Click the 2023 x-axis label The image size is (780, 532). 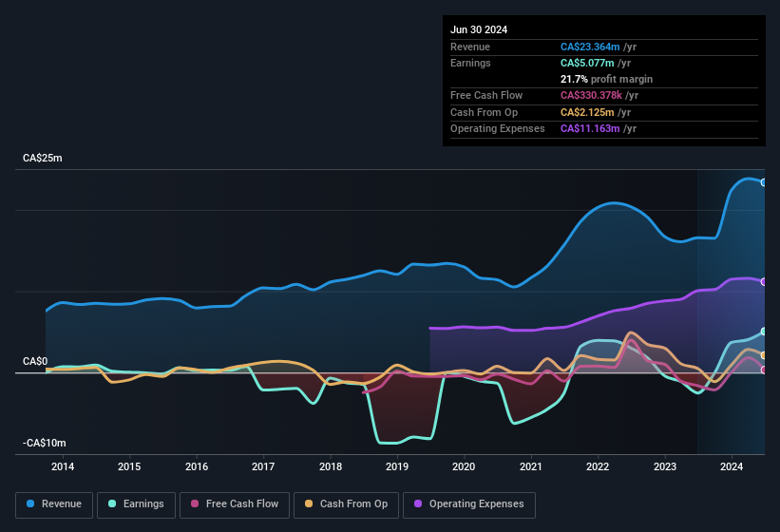pyautogui.click(x=665, y=466)
